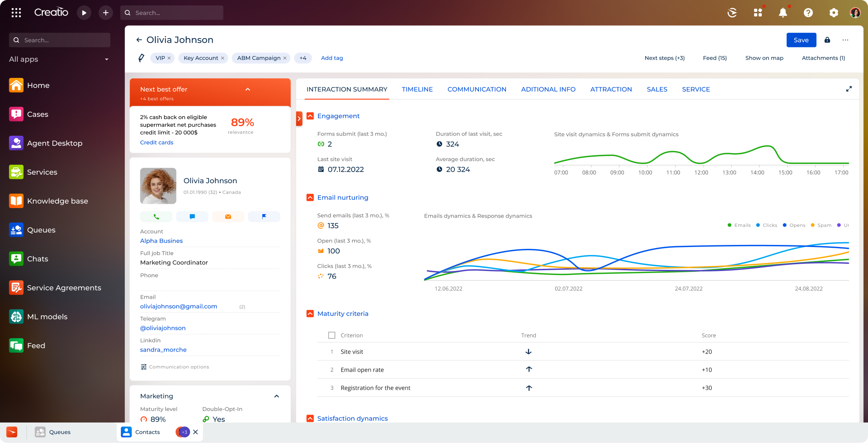Select the flag icon on the contact card

pos(264,216)
